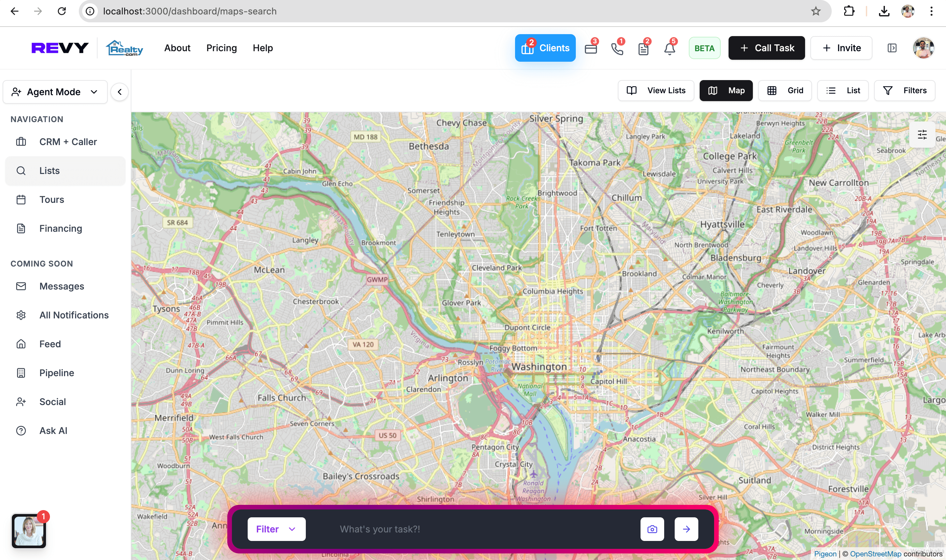Open the phone calls icon in header
The image size is (946, 560).
click(x=617, y=49)
